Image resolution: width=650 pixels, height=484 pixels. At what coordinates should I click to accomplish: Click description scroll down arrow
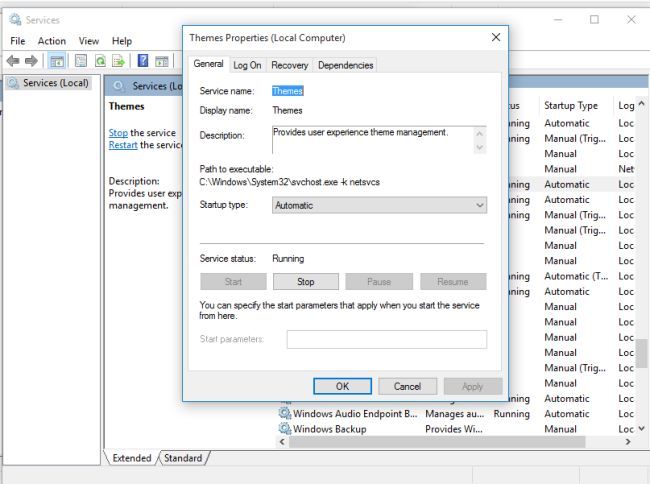pos(480,147)
